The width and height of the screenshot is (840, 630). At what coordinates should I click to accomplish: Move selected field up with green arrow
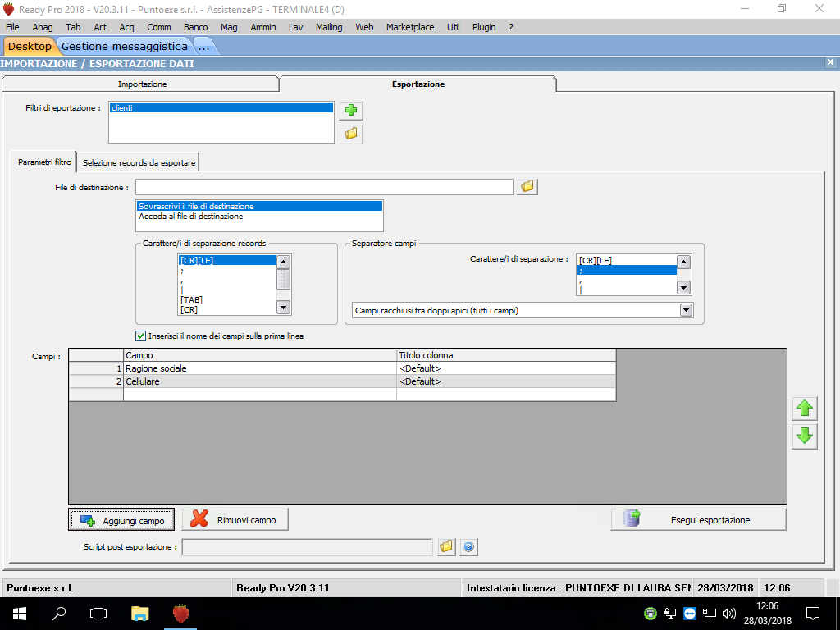point(804,409)
